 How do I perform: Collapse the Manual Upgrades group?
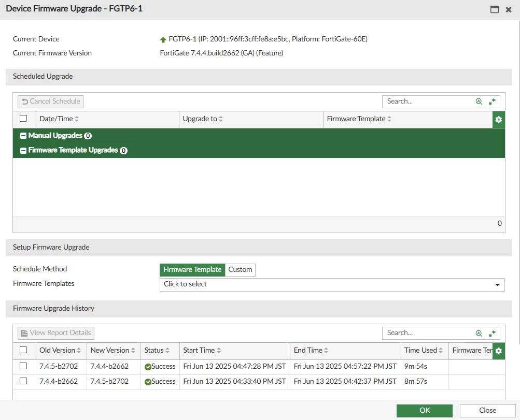click(23, 136)
